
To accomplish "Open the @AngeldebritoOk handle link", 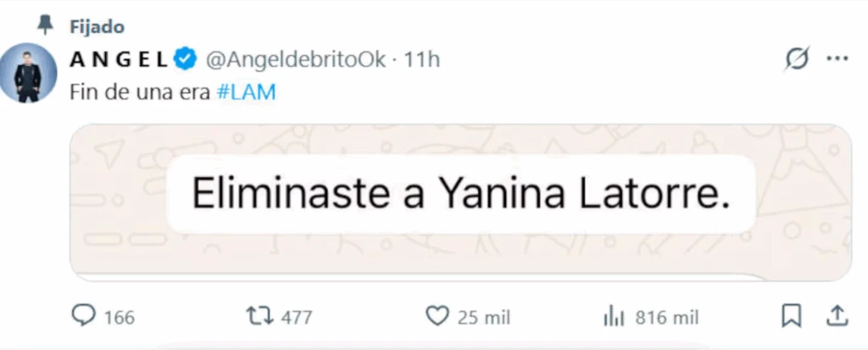I will point(296,59).
